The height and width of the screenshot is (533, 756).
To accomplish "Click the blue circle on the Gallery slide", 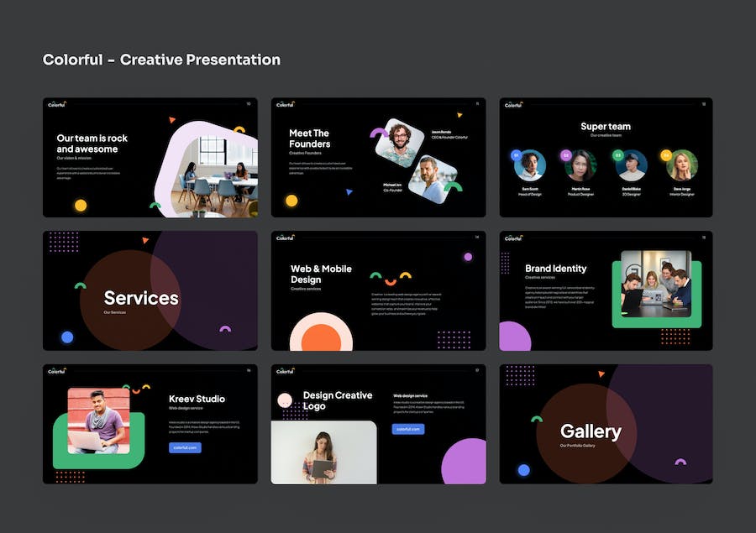I will click(523, 470).
